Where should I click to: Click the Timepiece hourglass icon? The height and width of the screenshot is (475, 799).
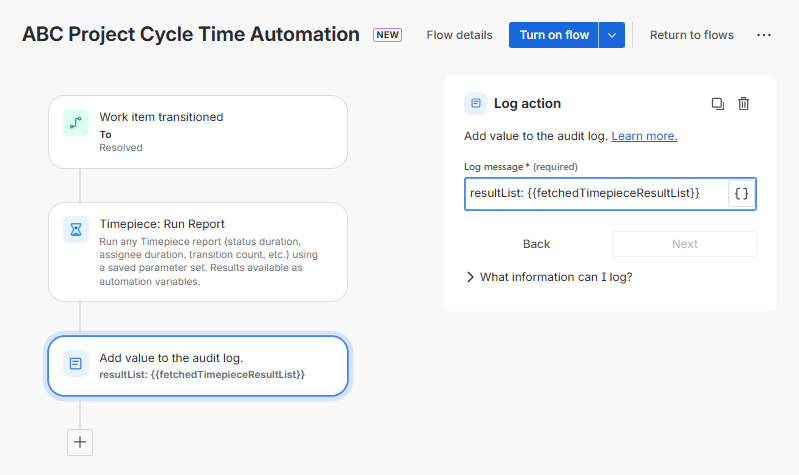(76, 230)
